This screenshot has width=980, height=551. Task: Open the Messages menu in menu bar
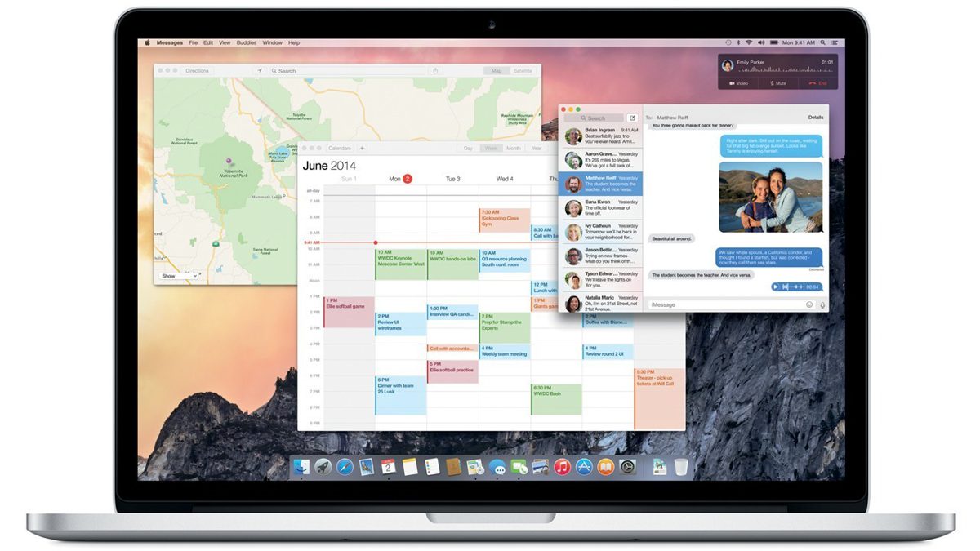click(170, 42)
